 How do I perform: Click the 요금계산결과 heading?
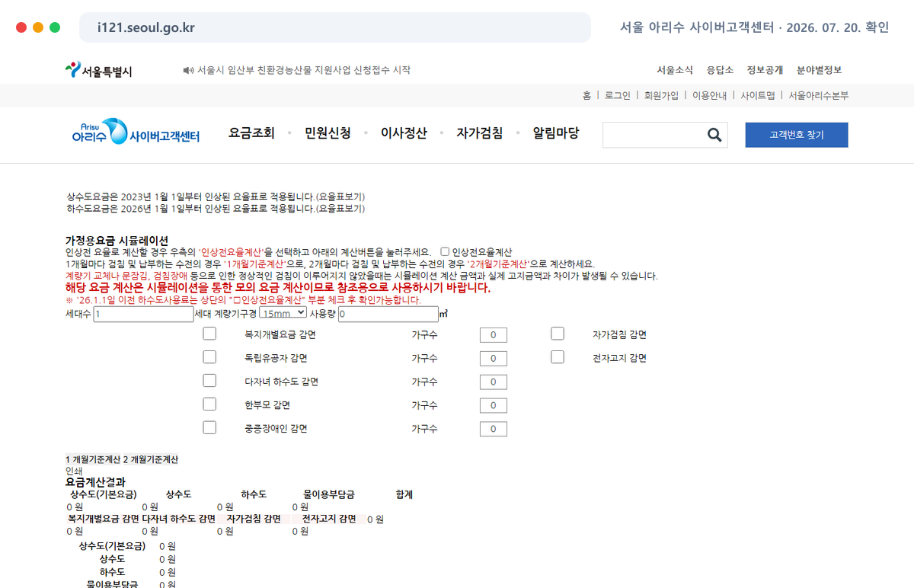[95, 482]
